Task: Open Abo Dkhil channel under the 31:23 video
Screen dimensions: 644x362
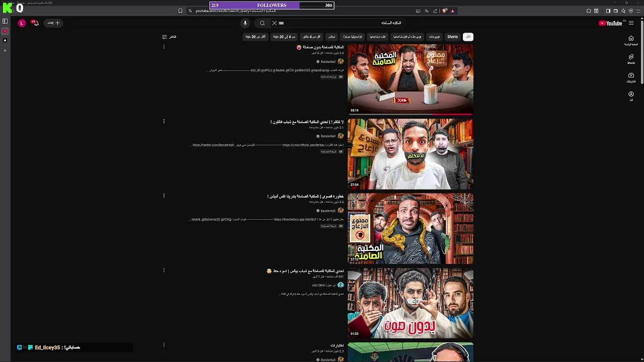Action: [x=324, y=285]
